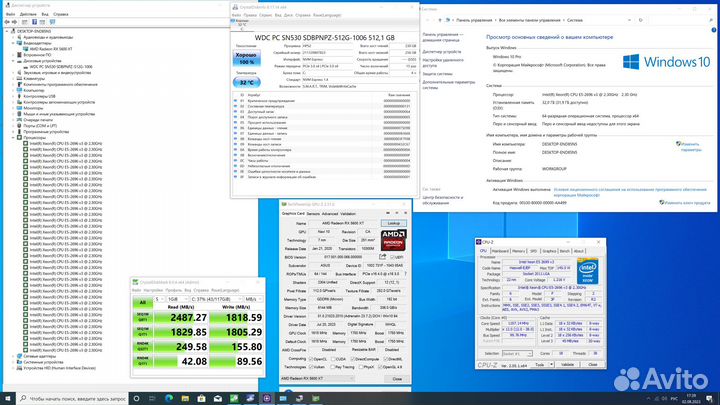Toggle the CUDA checkbox in GPU-Z
The height and width of the screenshot is (405, 720).
pyautogui.click(x=333, y=359)
